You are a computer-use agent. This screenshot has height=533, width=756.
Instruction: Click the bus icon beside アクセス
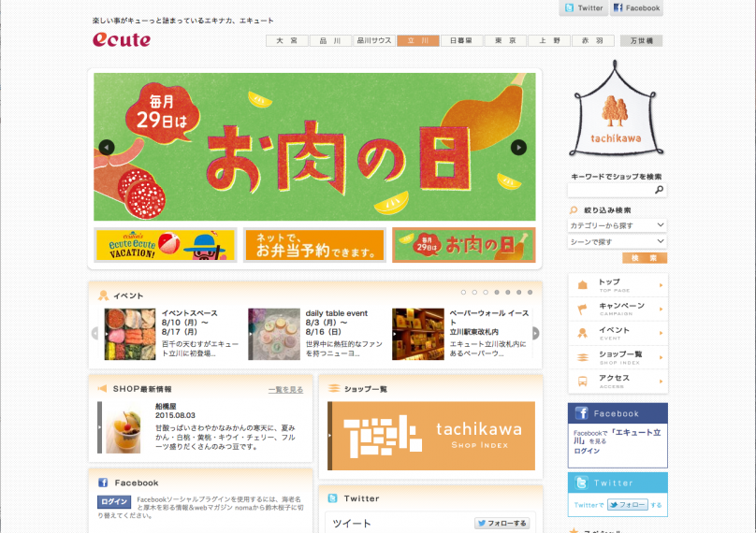tap(582, 382)
